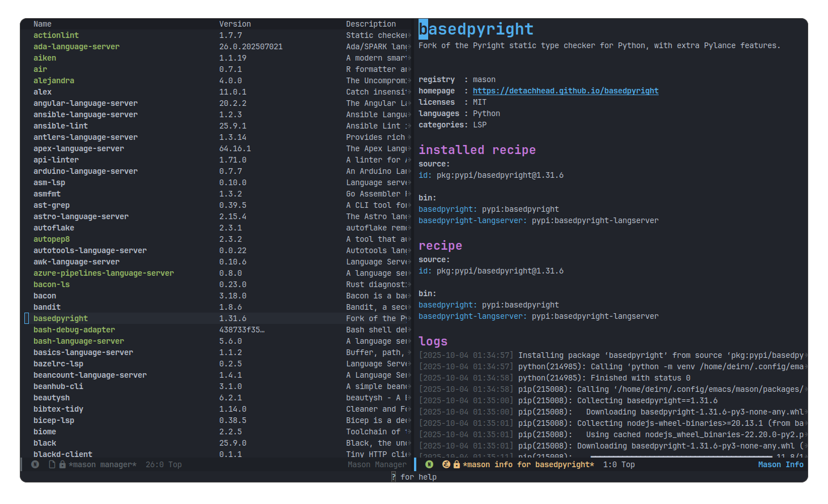Select the asm-lsp package row
Viewport: 828px width, 504px height.
[217, 182]
